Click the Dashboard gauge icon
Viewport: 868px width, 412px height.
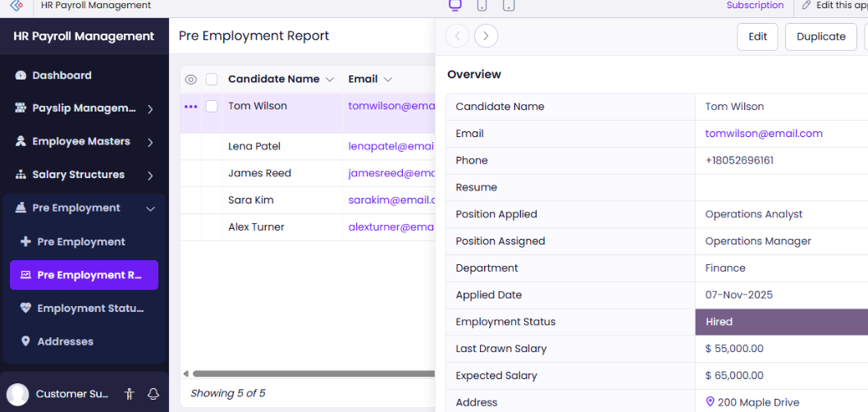(x=21, y=76)
